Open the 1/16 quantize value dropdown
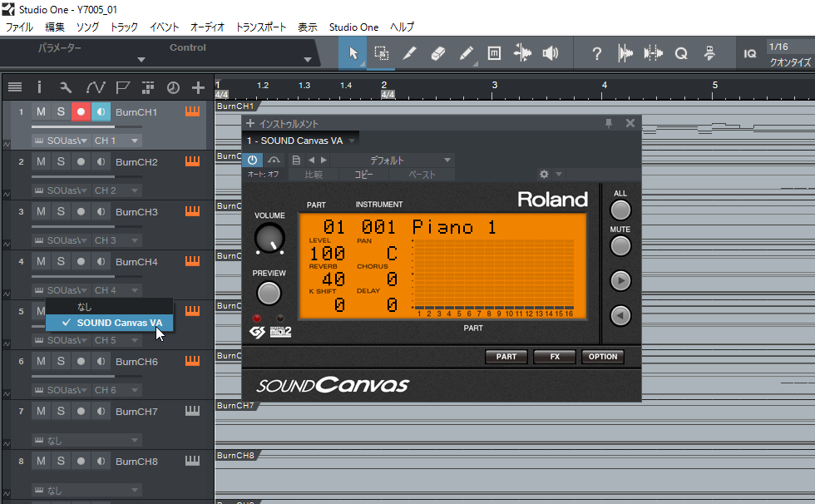The width and height of the screenshot is (815, 504). tap(790, 47)
